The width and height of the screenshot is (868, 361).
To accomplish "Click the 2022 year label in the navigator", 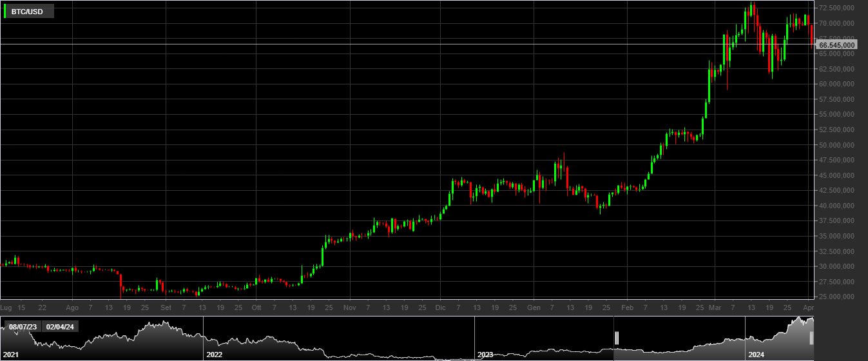I will (214, 355).
